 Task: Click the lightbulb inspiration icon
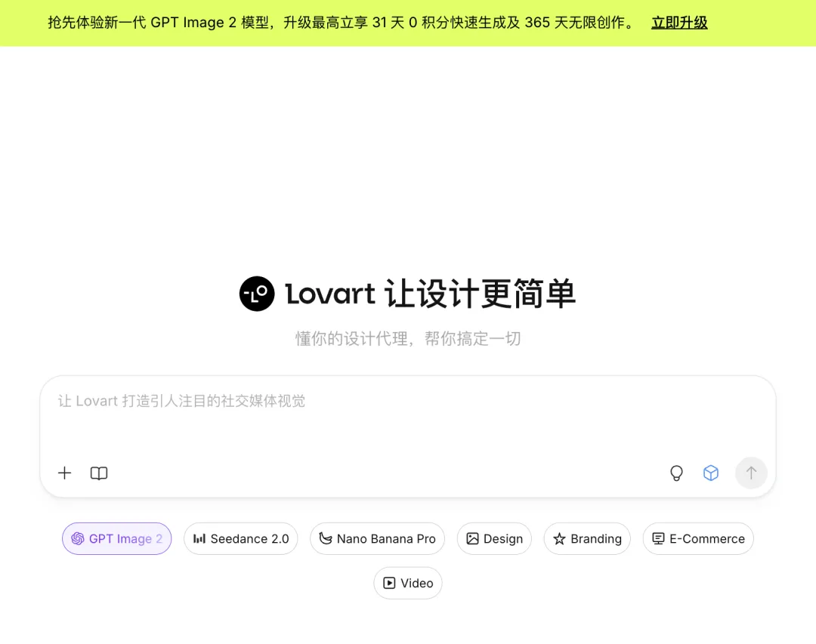(676, 473)
